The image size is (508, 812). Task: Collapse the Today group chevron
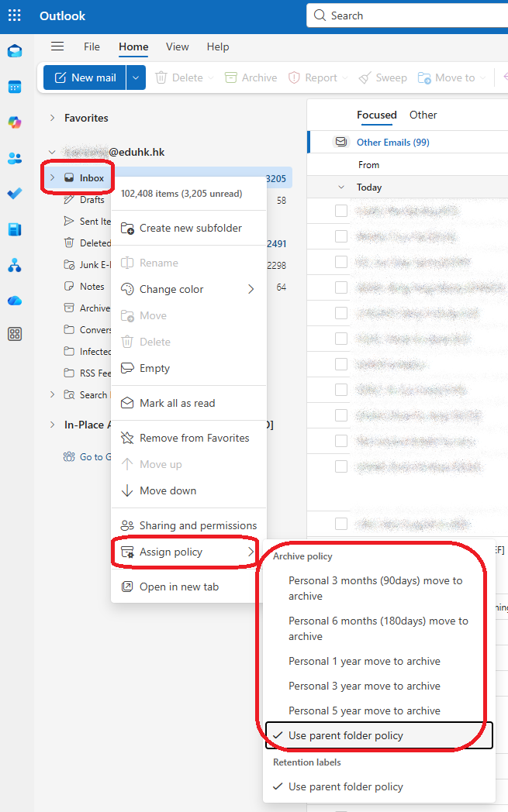pyautogui.click(x=341, y=188)
